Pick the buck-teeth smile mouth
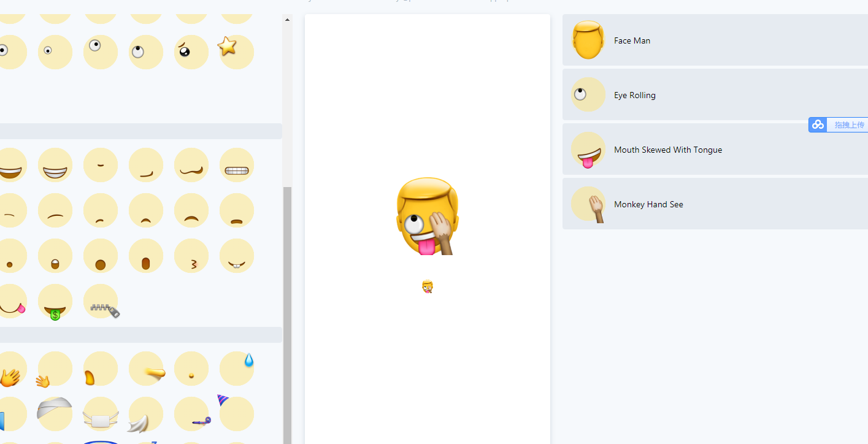868x444 pixels. (237, 256)
